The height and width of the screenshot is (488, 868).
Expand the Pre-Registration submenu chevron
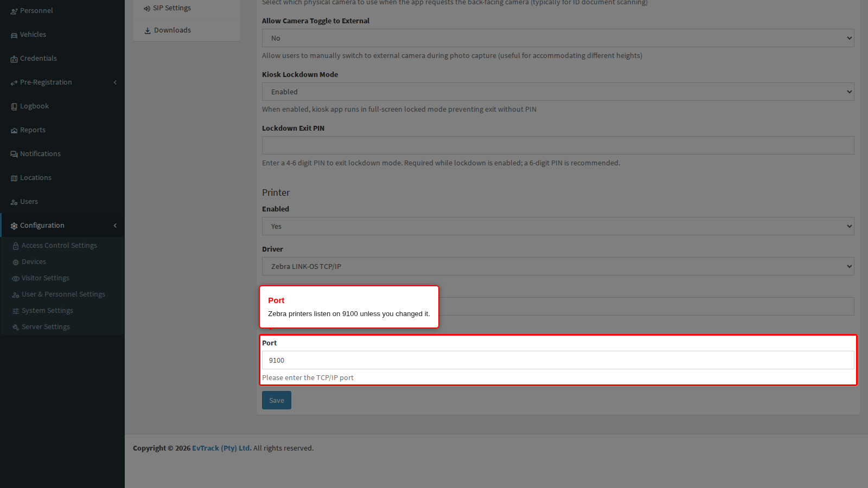[x=115, y=82]
